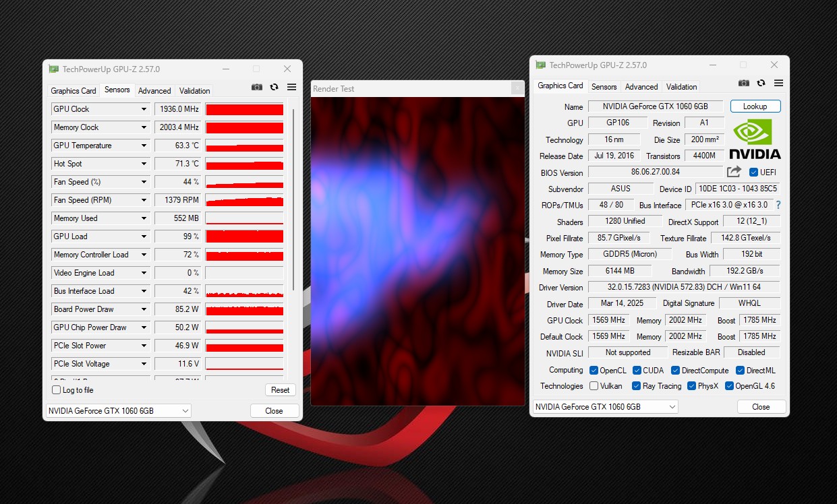Open the PCIe Slot Power sensor dropdown
Screen dimensions: 837x504
(144, 346)
